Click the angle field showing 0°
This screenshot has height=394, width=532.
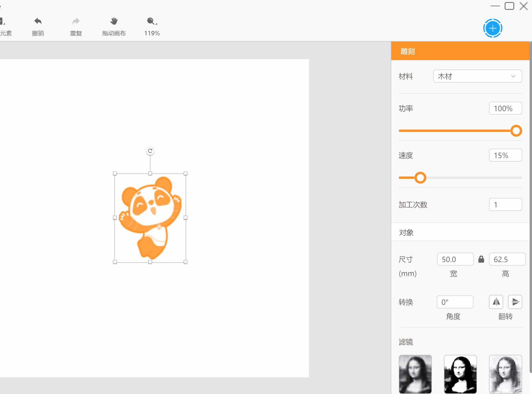(455, 302)
